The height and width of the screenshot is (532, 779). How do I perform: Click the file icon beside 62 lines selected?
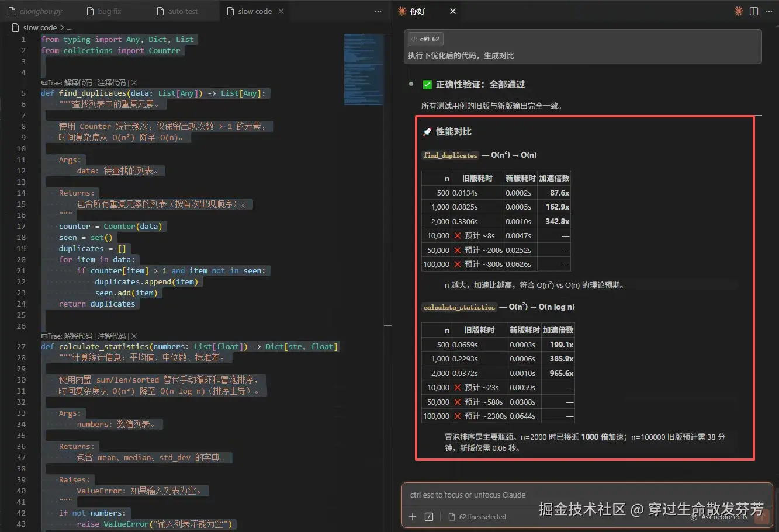point(452,517)
